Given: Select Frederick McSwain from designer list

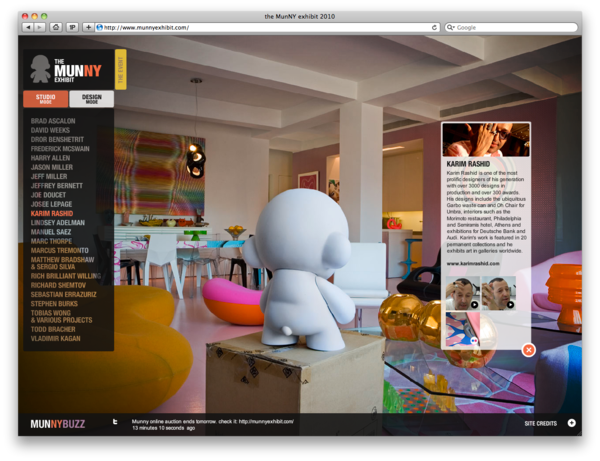Looking at the screenshot, I should (x=60, y=148).
